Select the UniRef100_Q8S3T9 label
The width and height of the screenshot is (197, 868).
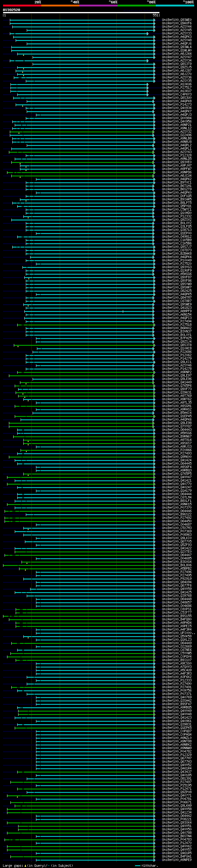pyautogui.click(x=177, y=64)
